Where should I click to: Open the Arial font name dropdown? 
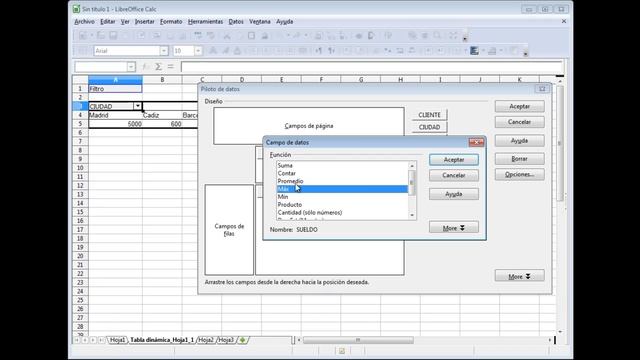point(164,51)
